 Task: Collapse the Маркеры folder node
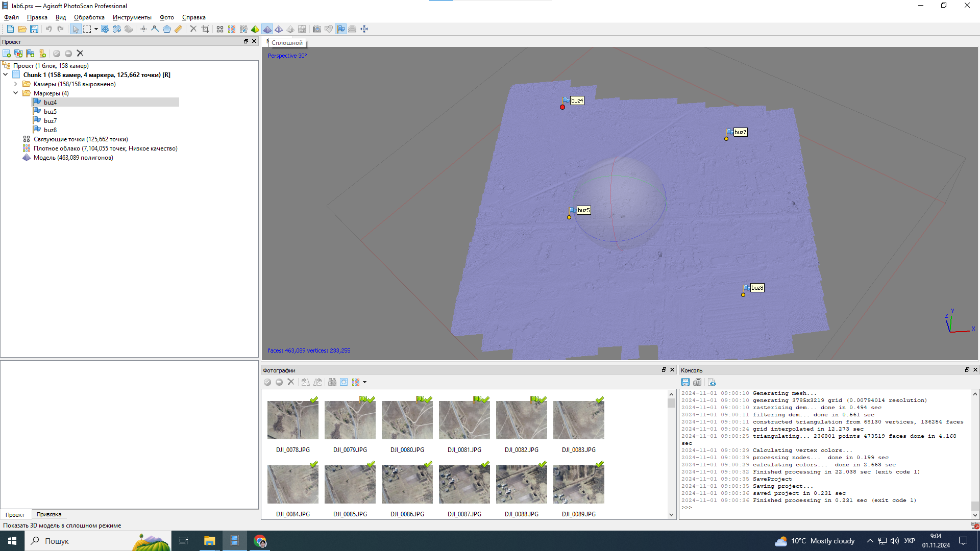coord(16,93)
